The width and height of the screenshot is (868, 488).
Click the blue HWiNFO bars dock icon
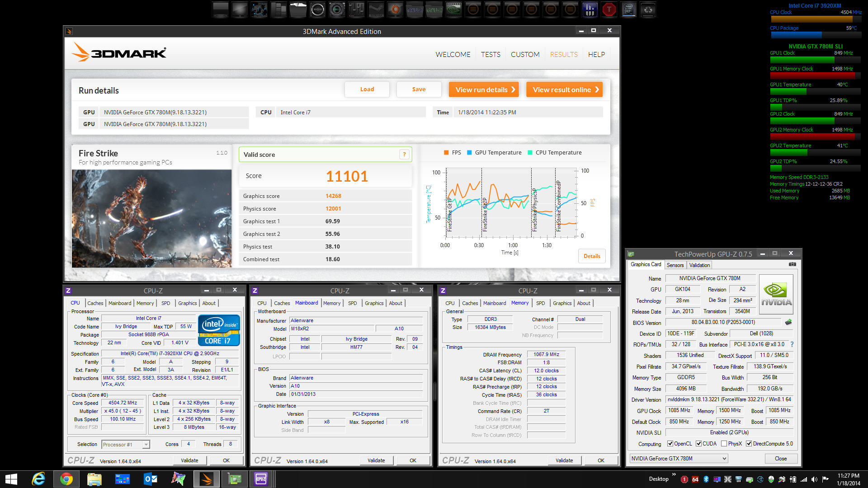tap(590, 9)
